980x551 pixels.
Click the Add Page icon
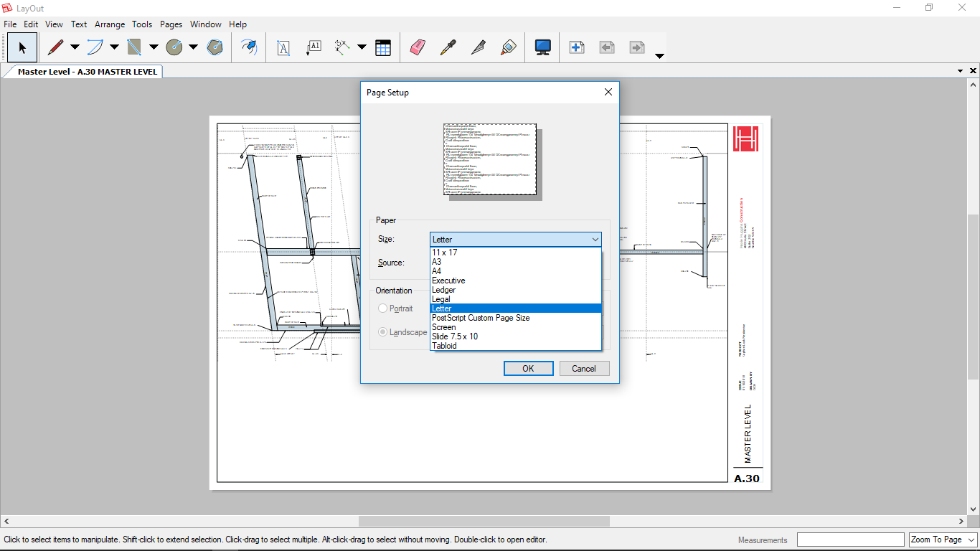[x=576, y=47]
